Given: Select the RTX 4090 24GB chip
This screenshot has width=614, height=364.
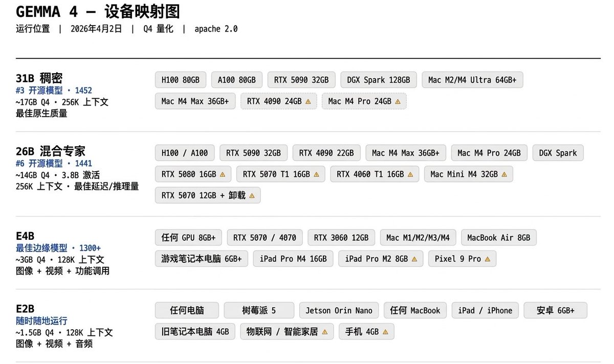Looking at the screenshot, I should click(278, 101).
